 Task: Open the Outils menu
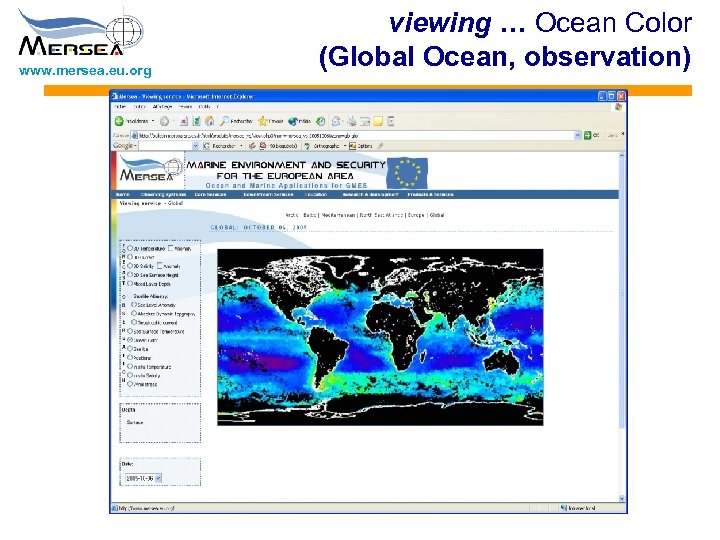coord(204,107)
